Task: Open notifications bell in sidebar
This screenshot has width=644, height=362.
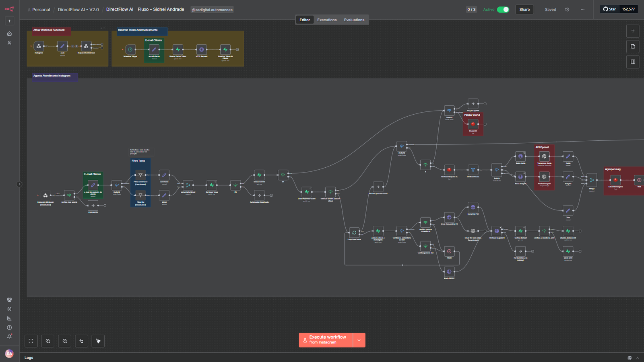Action: [x=9, y=337]
